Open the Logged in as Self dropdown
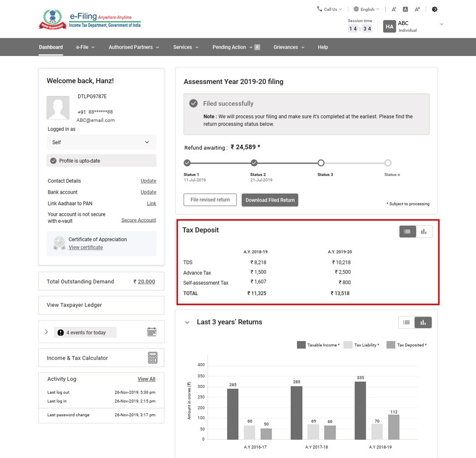 click(102, 143)
